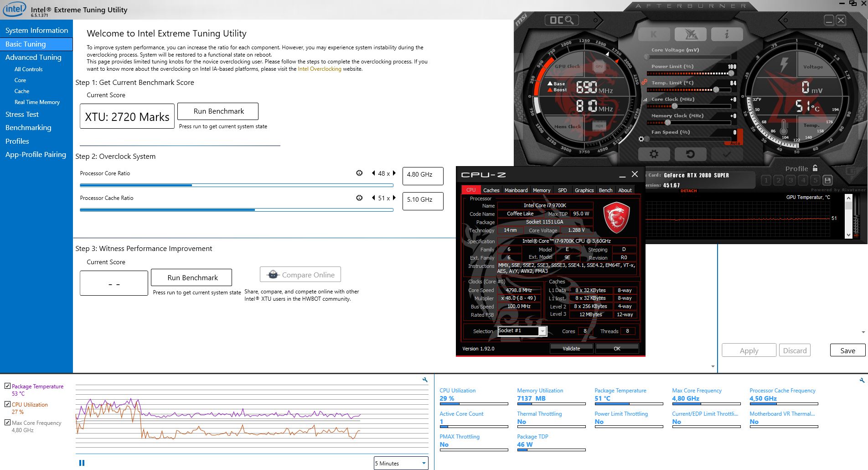
Task: Select profile slot 2 in Afterburner
Action: coord(778,180)
